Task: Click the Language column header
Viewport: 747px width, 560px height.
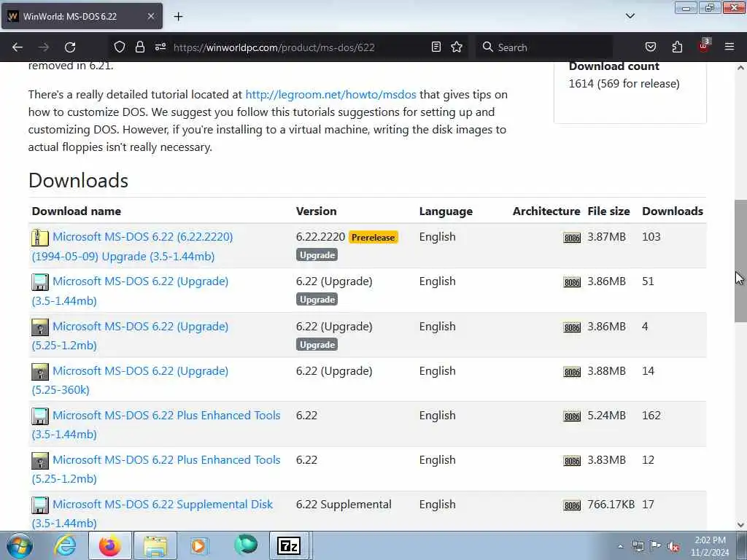Action: [446, 211]
